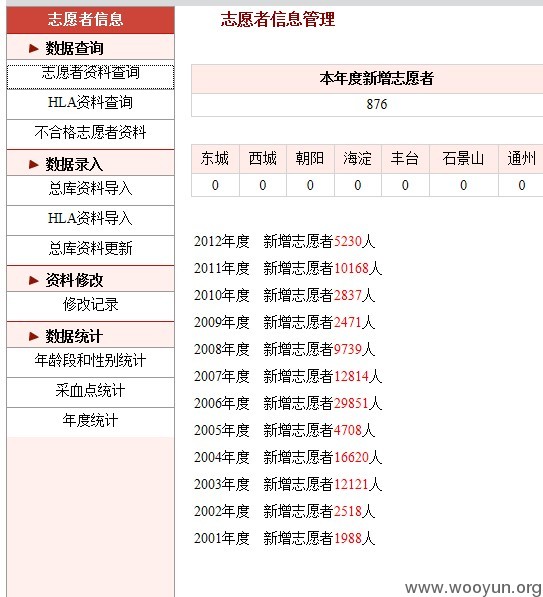The height and width of the screenshot is (597, 543).
Task: Click the 2003年度 count 12121
Action: pyautogui.click(x=351, y=485)
